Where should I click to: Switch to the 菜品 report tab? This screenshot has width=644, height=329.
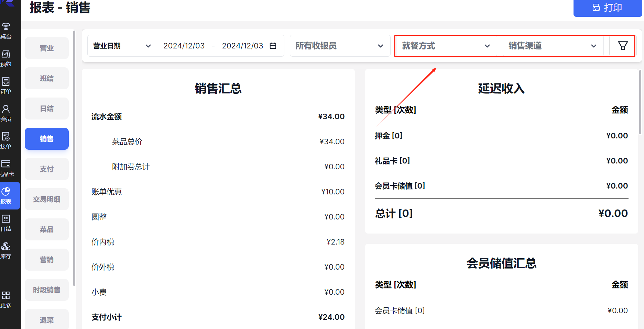(x=47, y=229)
